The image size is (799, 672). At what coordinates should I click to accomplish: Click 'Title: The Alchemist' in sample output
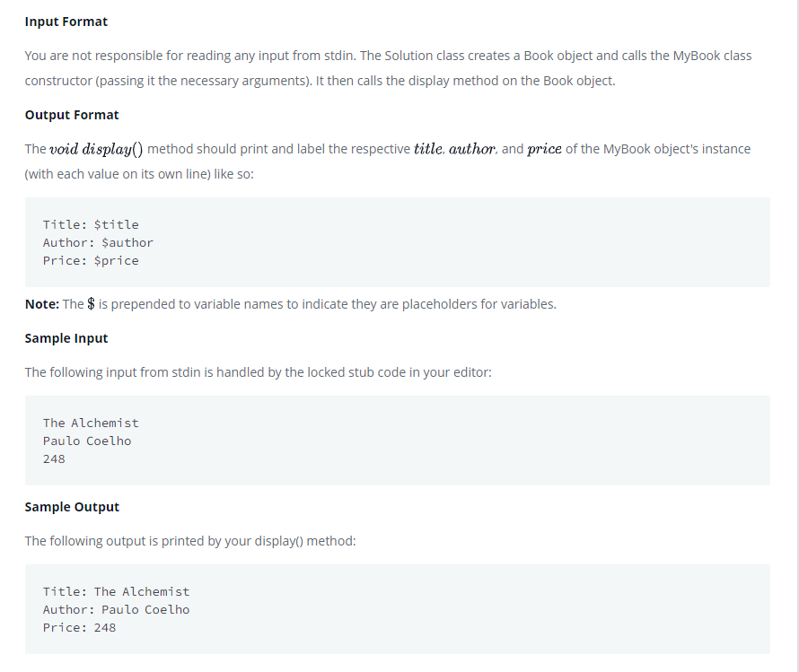[x=116, y=591]
